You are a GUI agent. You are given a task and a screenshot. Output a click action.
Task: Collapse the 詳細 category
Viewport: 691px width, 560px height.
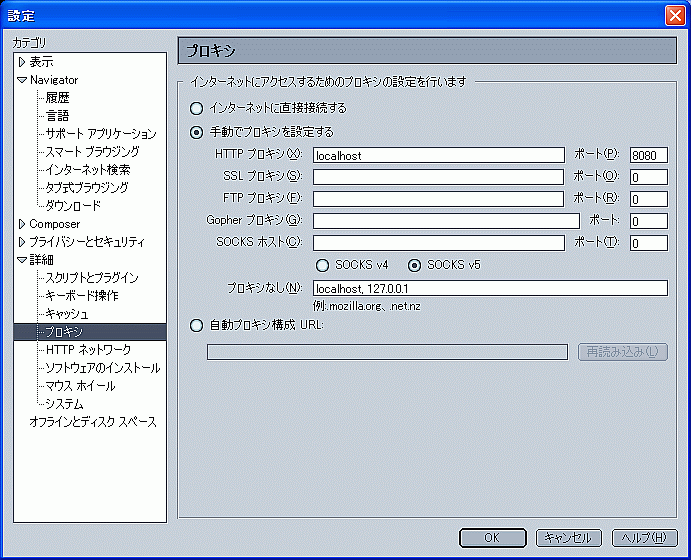click(22, 260)
